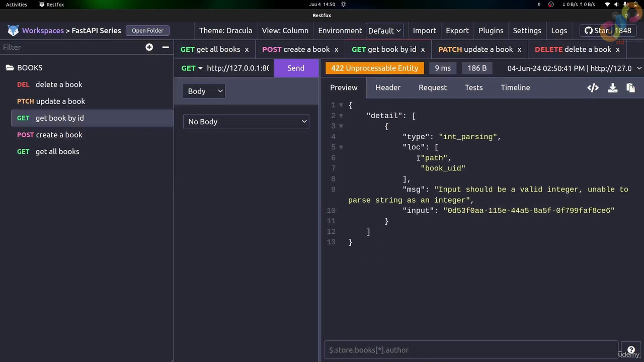Select 'get book by id' in sidebar

[x=92, y=118]
